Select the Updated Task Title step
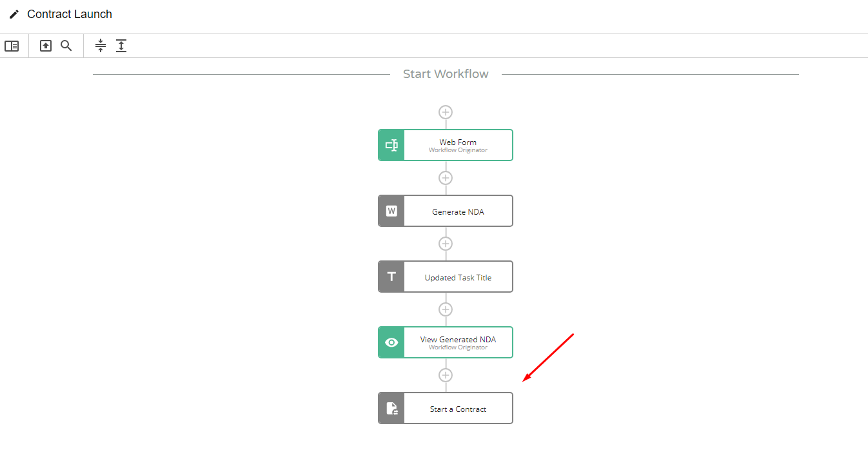Screen dimensions: 868x468 click(x=446, y=277)
